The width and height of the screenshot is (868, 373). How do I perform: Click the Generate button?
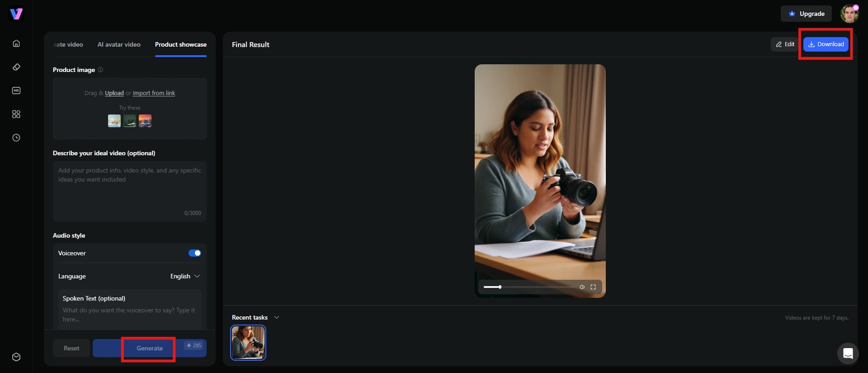point(150,348)
